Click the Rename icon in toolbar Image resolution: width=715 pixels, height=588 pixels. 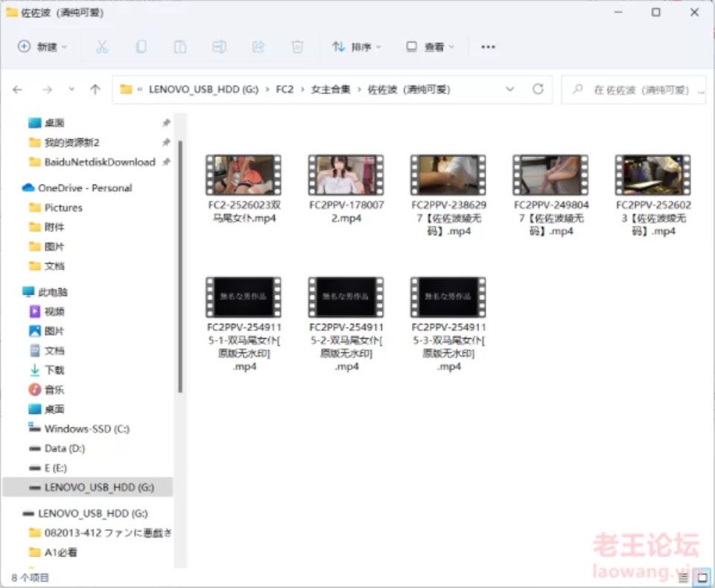point(219,46)
